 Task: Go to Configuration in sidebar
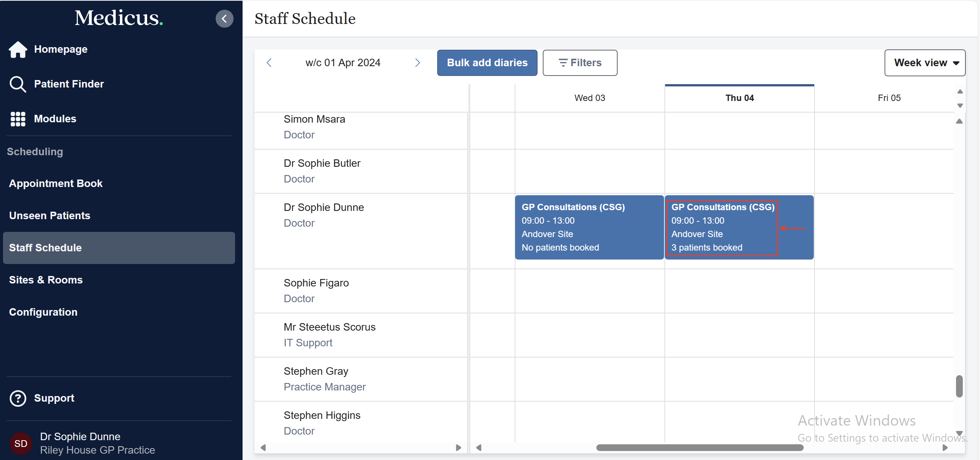click(43, 312)
